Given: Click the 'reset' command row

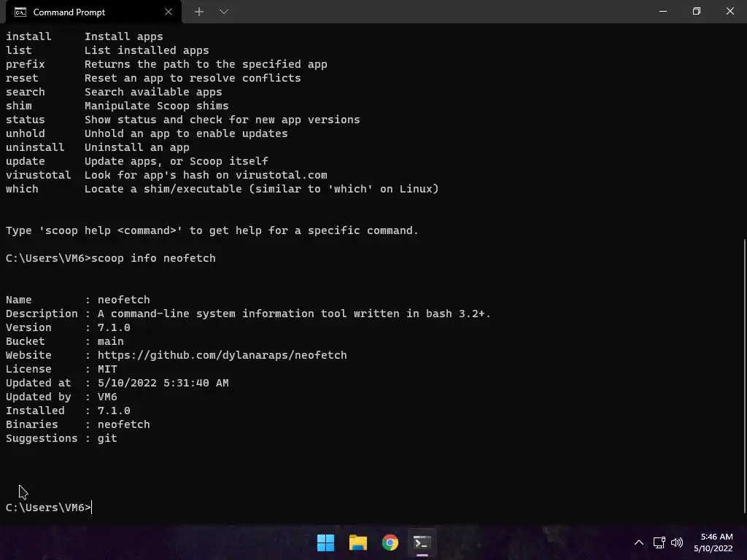Looking at the screenshot, I should 153,78.
